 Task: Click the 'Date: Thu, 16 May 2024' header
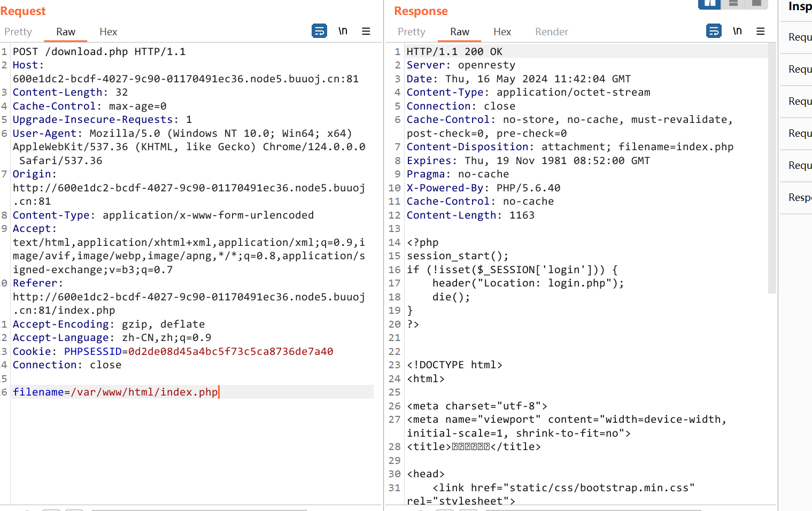point(519,79)
